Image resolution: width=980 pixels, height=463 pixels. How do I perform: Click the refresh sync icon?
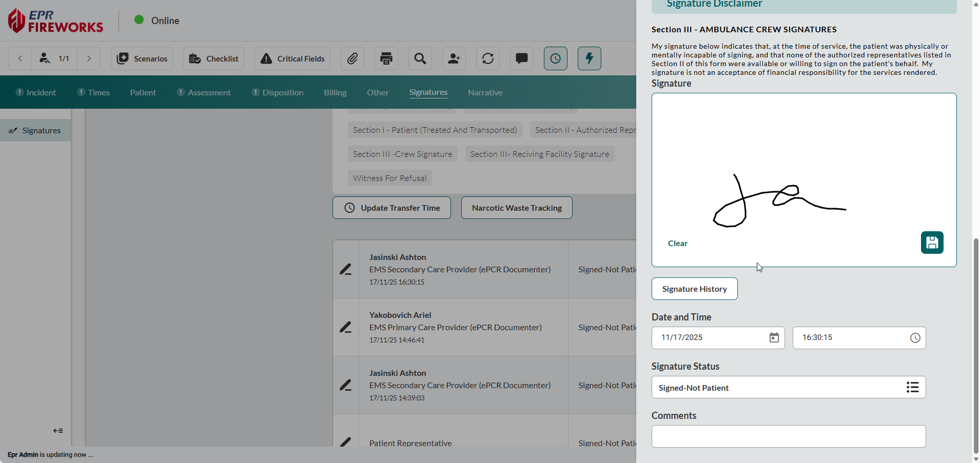pos(488,58)
